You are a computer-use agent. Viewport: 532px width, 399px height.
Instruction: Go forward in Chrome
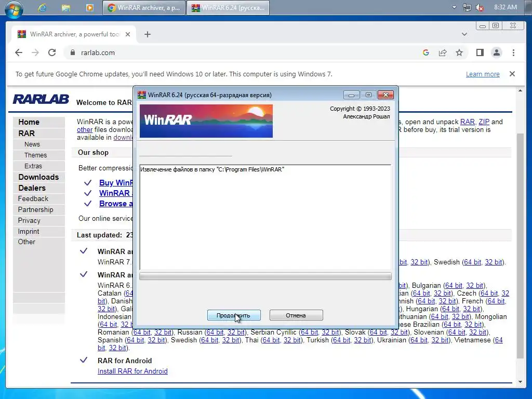(x=35, y=52)
